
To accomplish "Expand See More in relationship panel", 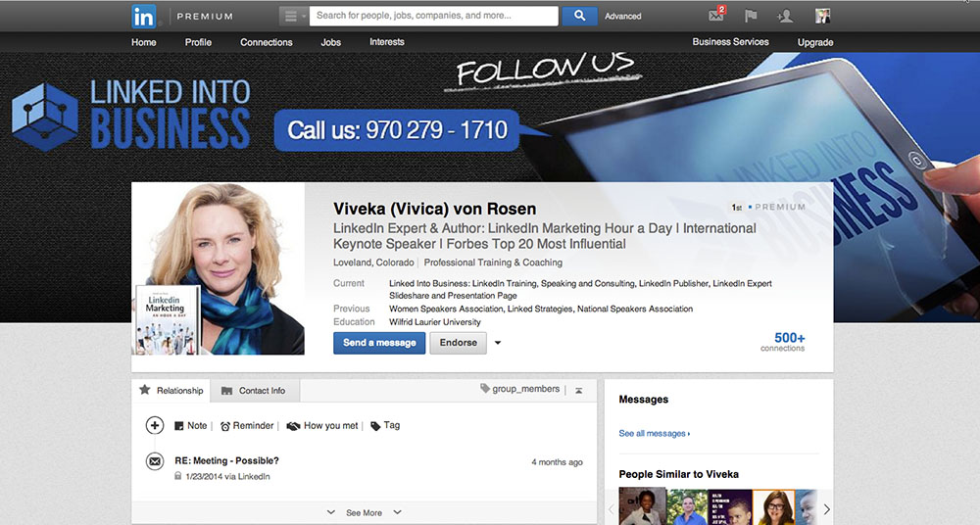I will tap(364, 512).
